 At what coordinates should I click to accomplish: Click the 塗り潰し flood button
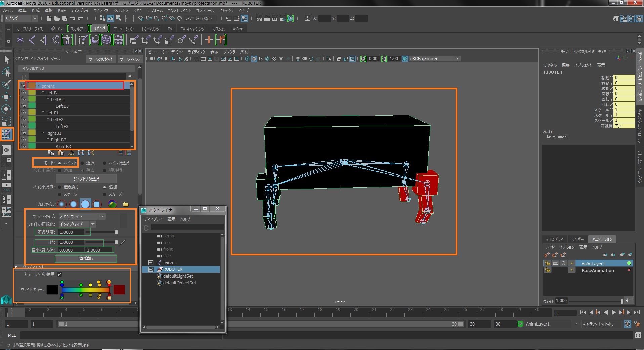(86, 259)
